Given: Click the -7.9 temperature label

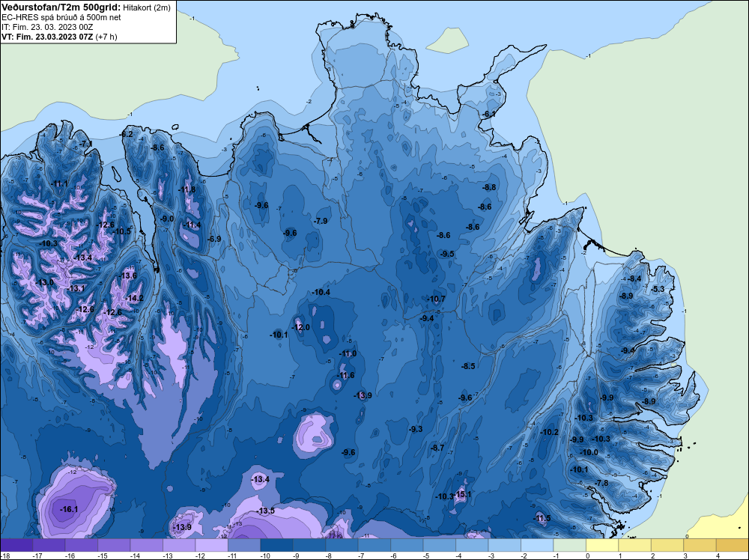Looking at the screenshot, I should coord(321,221).
